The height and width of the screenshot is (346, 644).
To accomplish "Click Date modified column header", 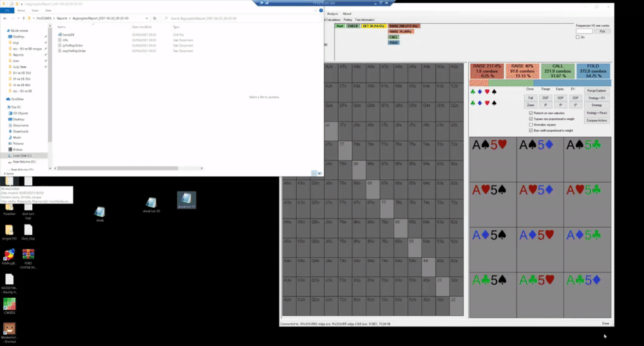I will [142, 27].
